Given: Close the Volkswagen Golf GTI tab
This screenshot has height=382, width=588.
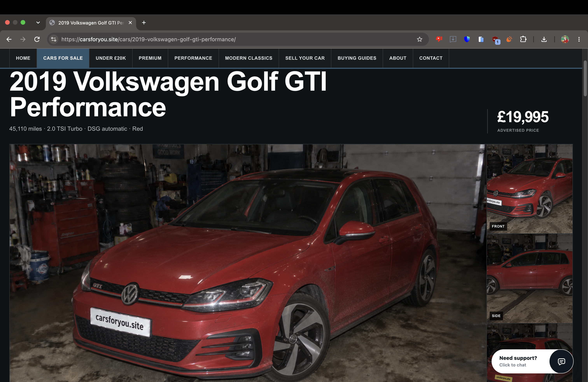Looking at the screenshot, I should [x=130, y=23].
